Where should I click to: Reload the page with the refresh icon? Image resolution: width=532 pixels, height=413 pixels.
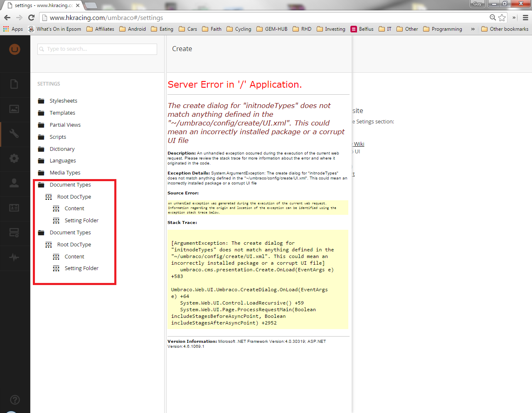[x=31, y=17]
